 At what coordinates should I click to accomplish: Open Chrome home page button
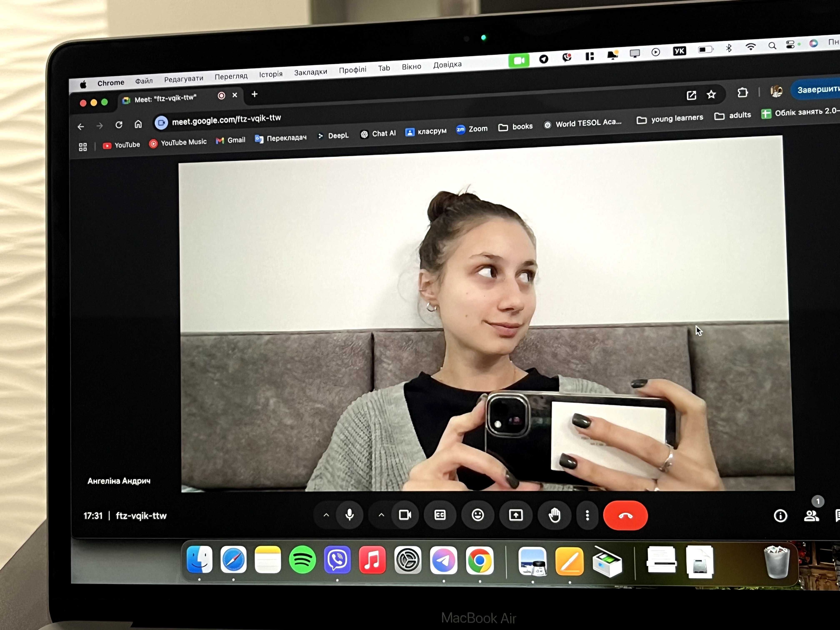(x=138, y=124)
